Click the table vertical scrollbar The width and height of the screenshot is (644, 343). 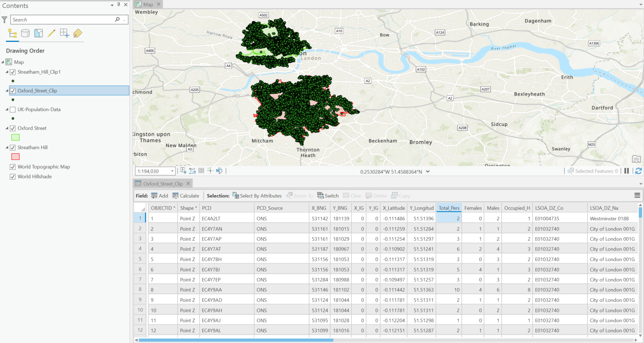[640, 213]
